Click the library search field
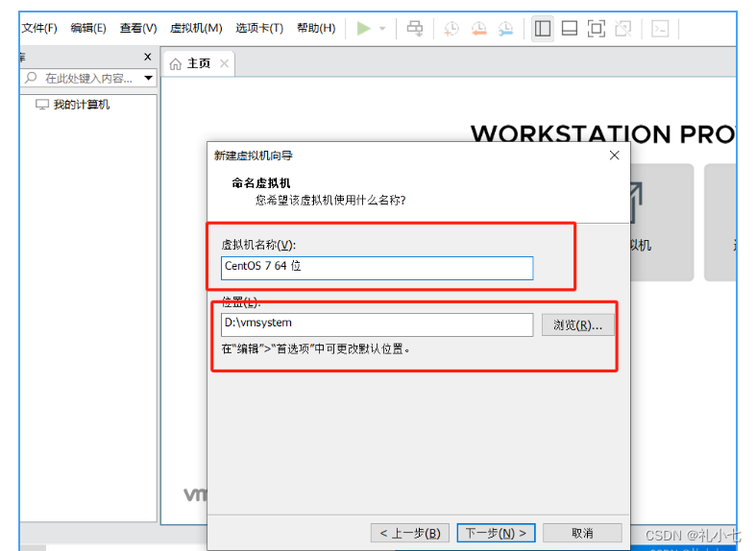 (x=89, y=78)
